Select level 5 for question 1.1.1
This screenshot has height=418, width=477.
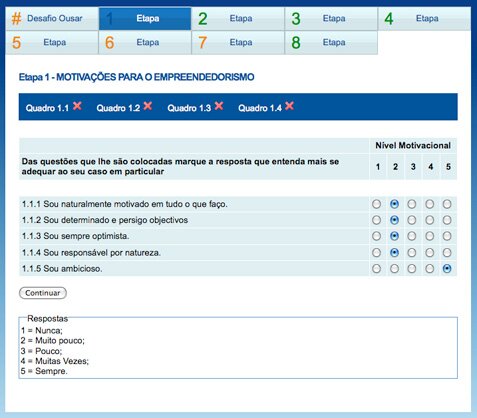[447, 204]
